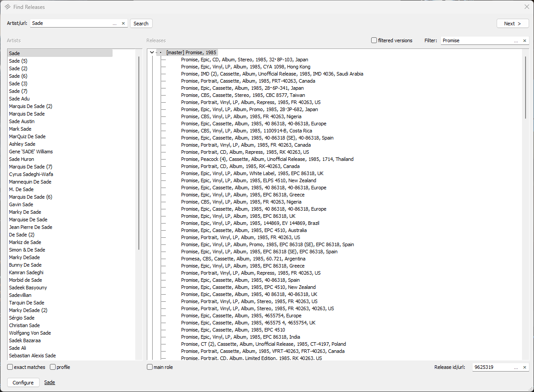Select artist Tarquin De Sade

[x=27, y=303]
